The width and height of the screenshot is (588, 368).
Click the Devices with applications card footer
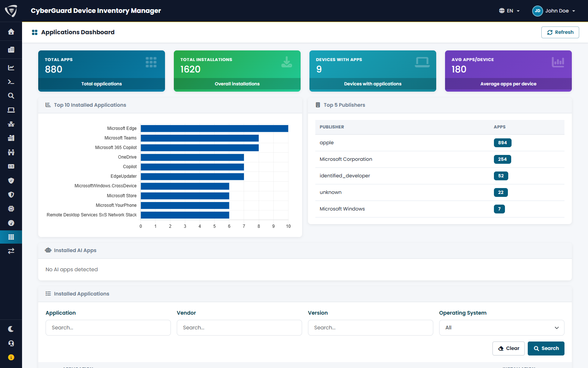click(373, 84)
